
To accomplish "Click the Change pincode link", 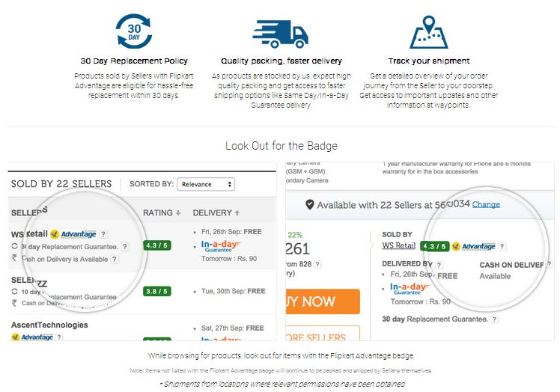I will pos(486,204).
